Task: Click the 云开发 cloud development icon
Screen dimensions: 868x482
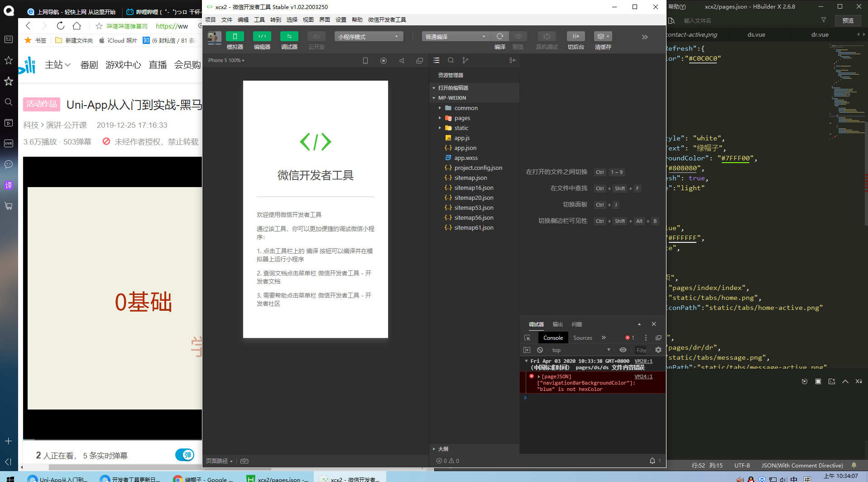Action: pos(316,36)
